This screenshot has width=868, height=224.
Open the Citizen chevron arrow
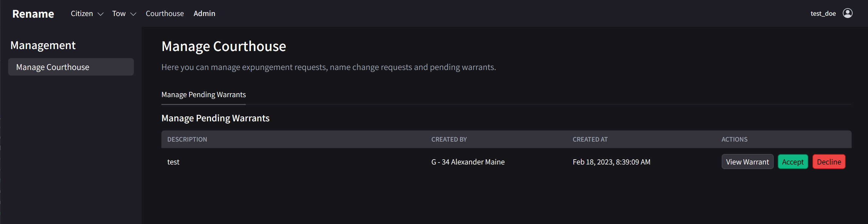click(100, 14)
